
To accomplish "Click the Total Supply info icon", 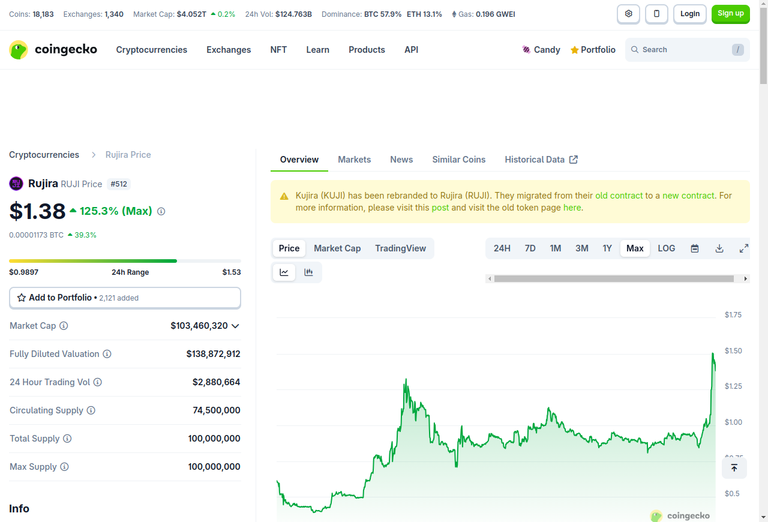I will coord(67,438).
